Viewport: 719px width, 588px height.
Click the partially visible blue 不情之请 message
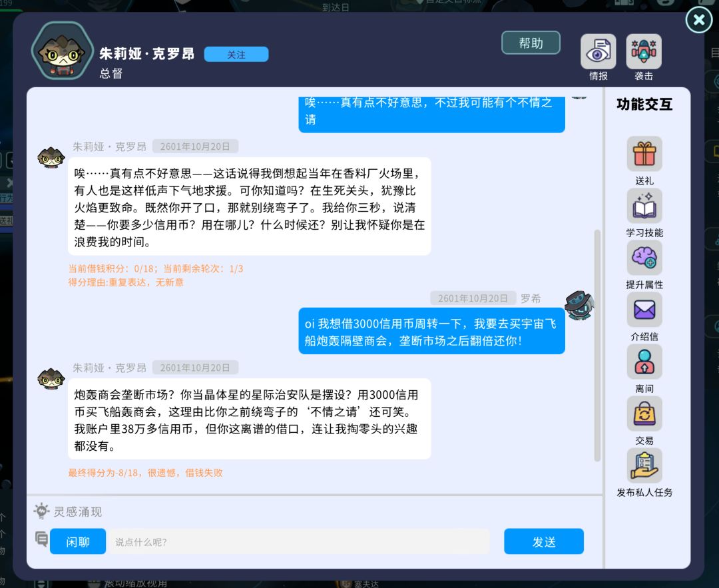tap(431, 115)
